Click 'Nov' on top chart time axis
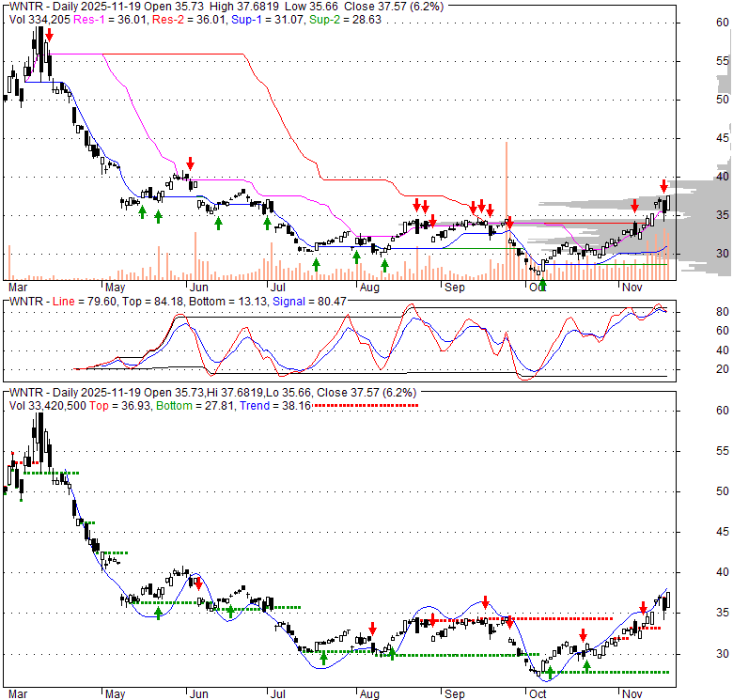The height and width of the screenshot is (700, 733). tap(632, 288)
